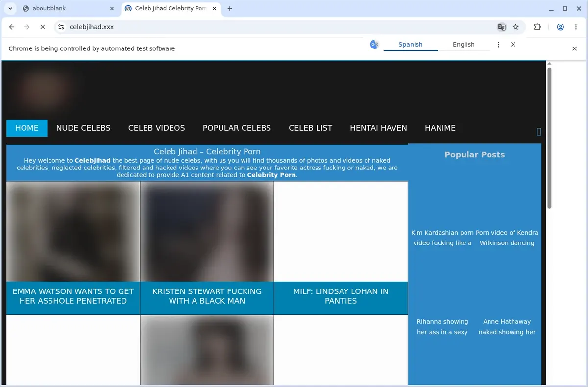The width and height of the screenshot is (588, 387).
Task: Open the Chrome three-dot menu
Action: [x=576, y=27]
